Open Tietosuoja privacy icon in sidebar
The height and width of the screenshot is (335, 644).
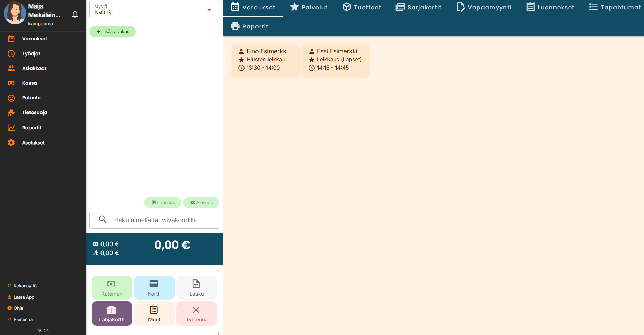point(11,113)
